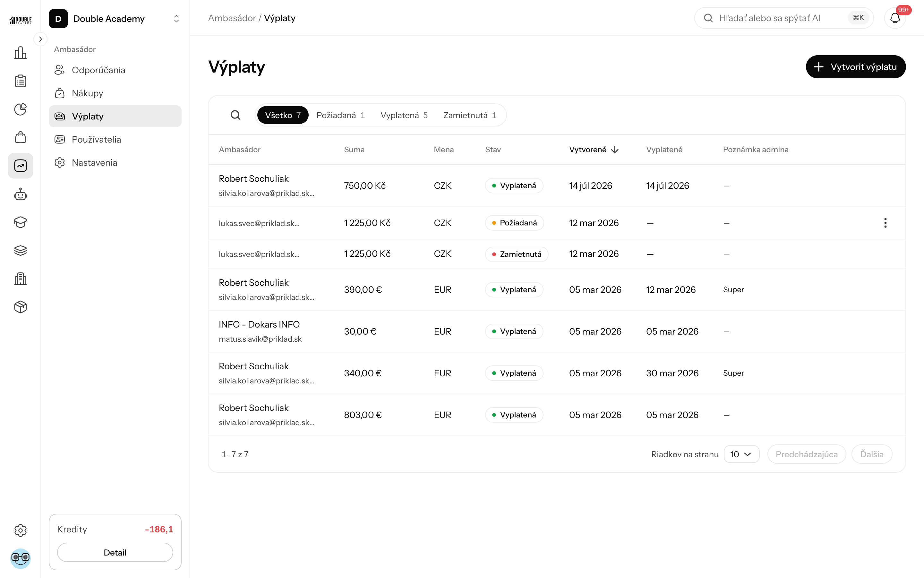Expand the Double Academy workspace switcher

(115, 19)
